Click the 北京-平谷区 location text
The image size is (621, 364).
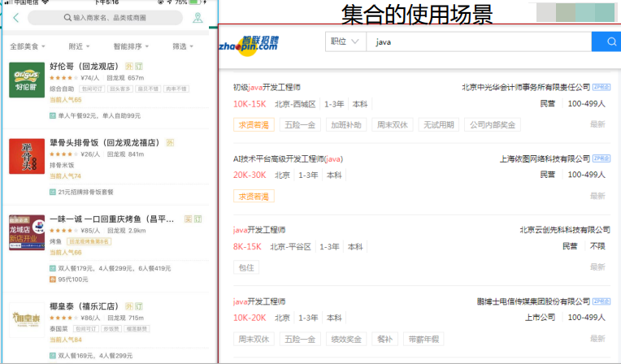(290, 246)
